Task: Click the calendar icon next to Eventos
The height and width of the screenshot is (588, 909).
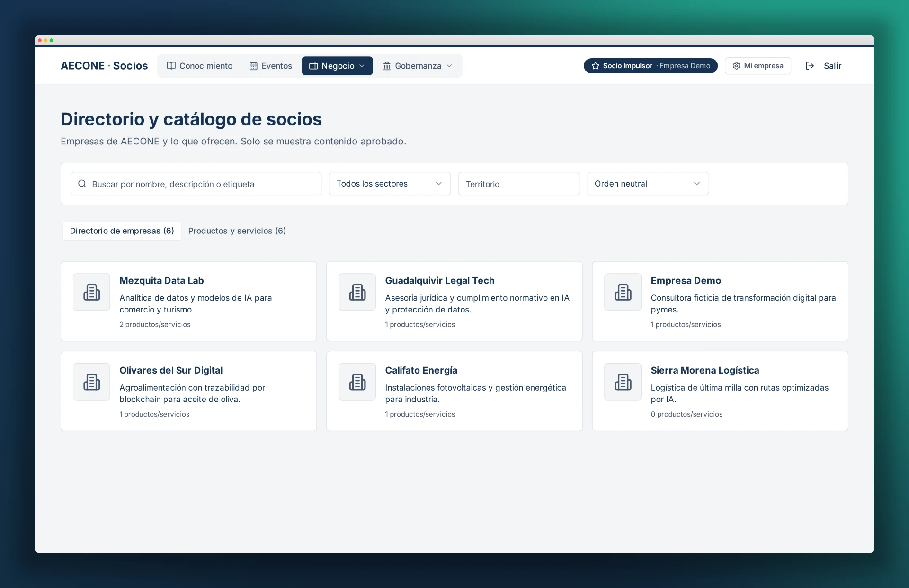Action: click(x=253, y=66)
